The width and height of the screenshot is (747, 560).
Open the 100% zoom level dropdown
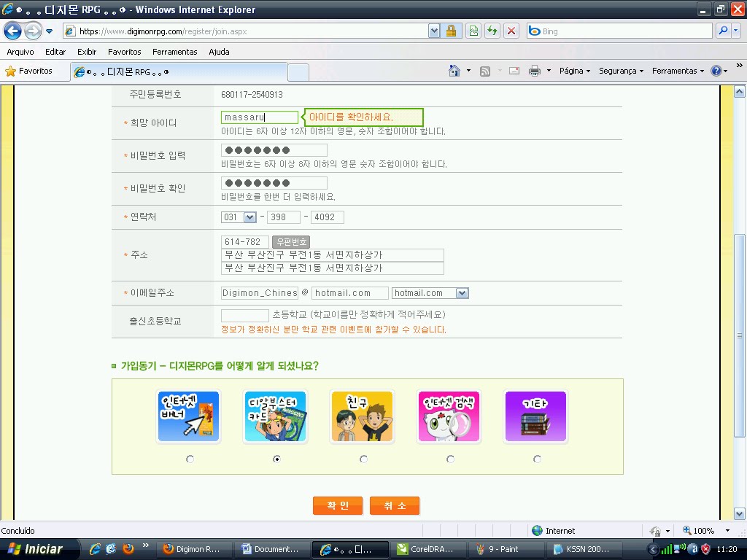coord(727,531)
